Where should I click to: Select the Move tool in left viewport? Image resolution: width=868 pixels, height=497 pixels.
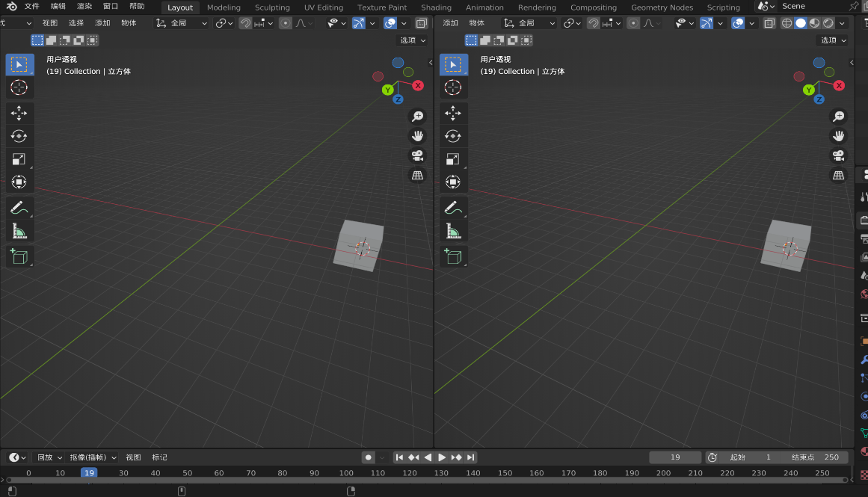tap(19, 113)
